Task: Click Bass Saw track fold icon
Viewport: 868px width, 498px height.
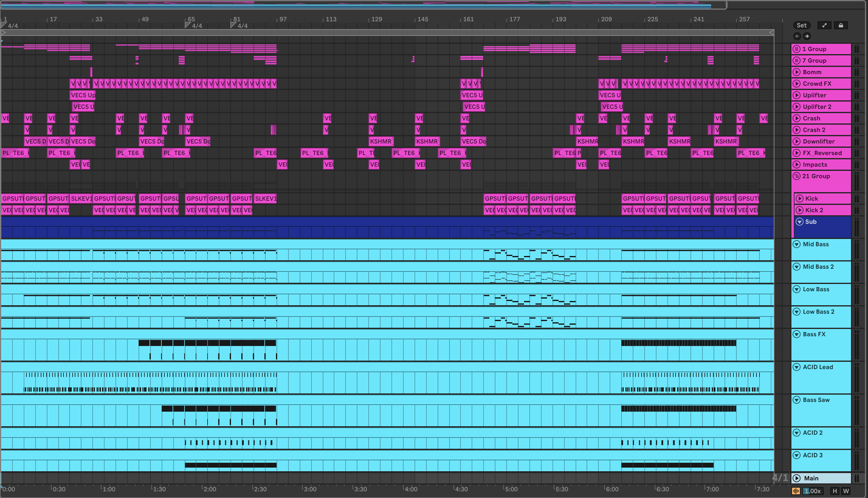Action: pos(797,400)
